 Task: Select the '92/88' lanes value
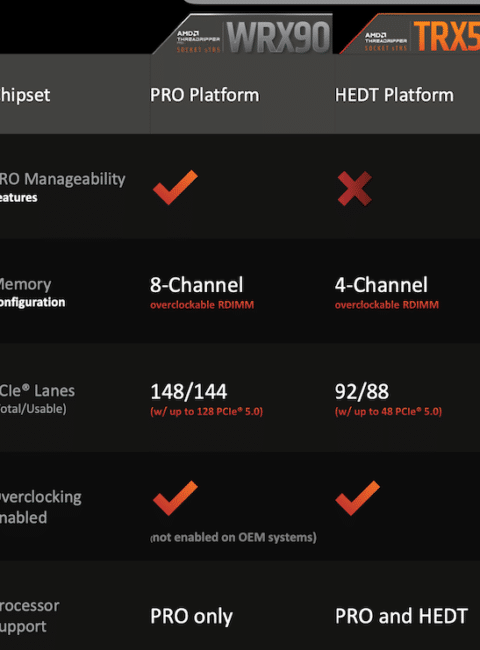click(362, 392)
